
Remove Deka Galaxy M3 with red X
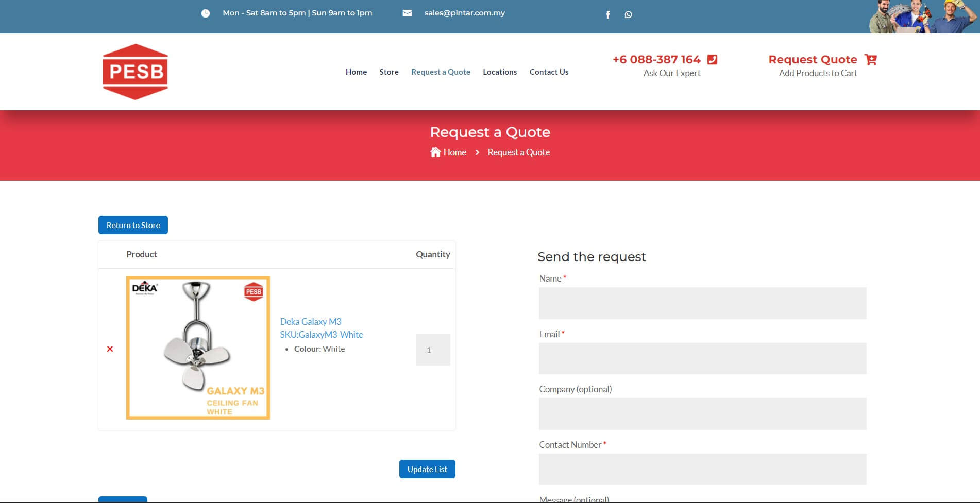[x=110, y=349]
